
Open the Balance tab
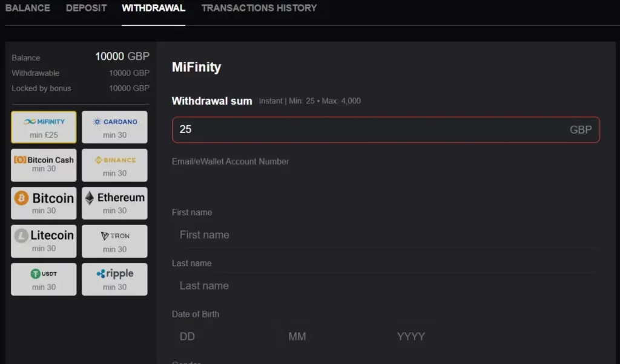28,8
